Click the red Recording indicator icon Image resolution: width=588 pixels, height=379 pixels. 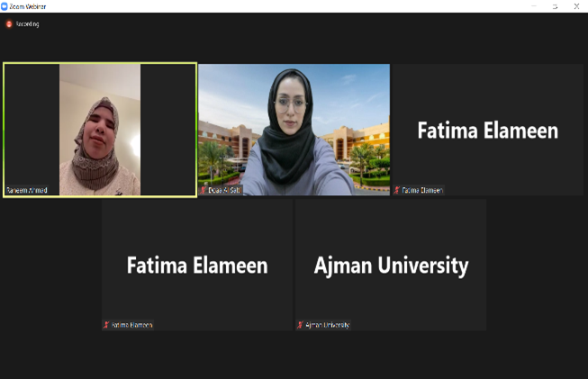[9, 24]
